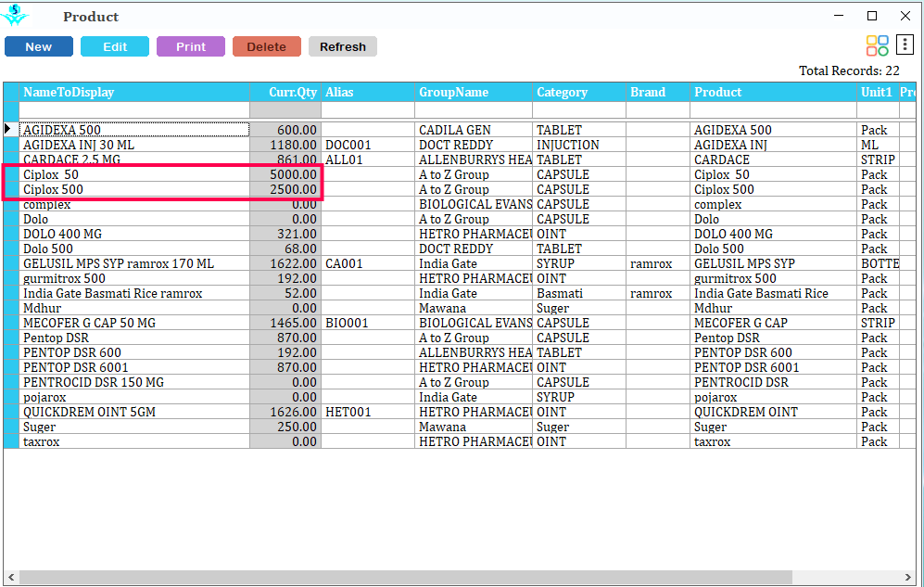The image size is (924, 587).
Task: Select the Mdhur name cell
Action: (134, 308)
